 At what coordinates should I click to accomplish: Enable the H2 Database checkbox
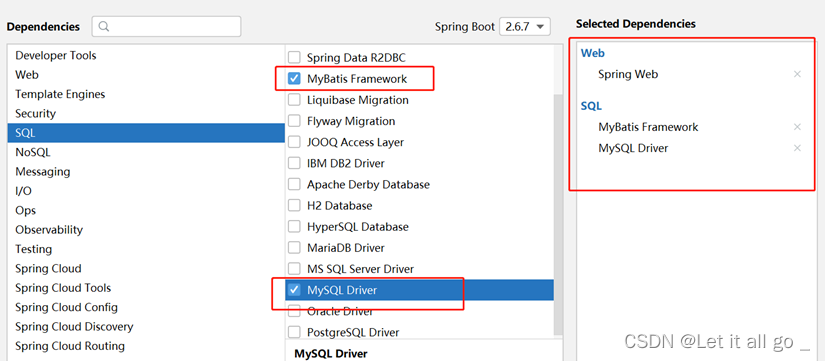[295, 206]
